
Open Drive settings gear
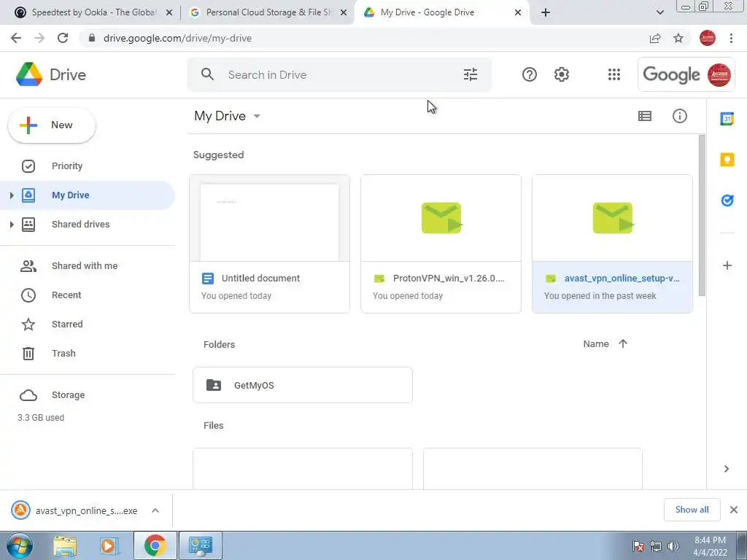(562, 74)
